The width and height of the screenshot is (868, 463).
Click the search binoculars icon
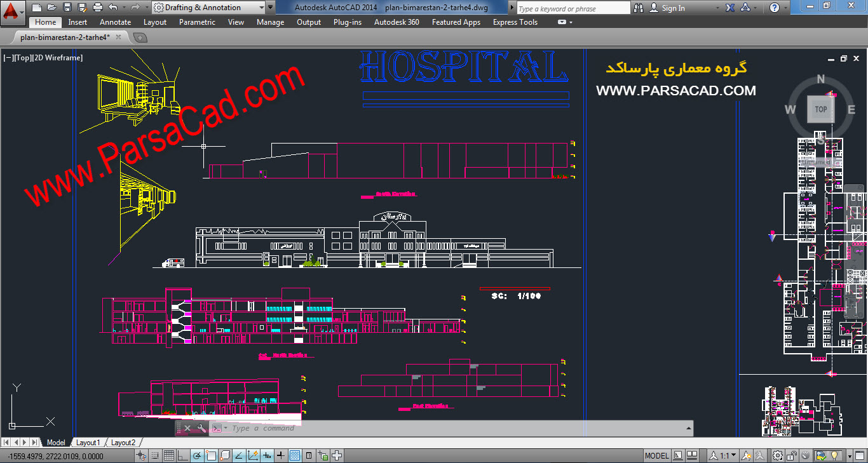click(640, 8)
